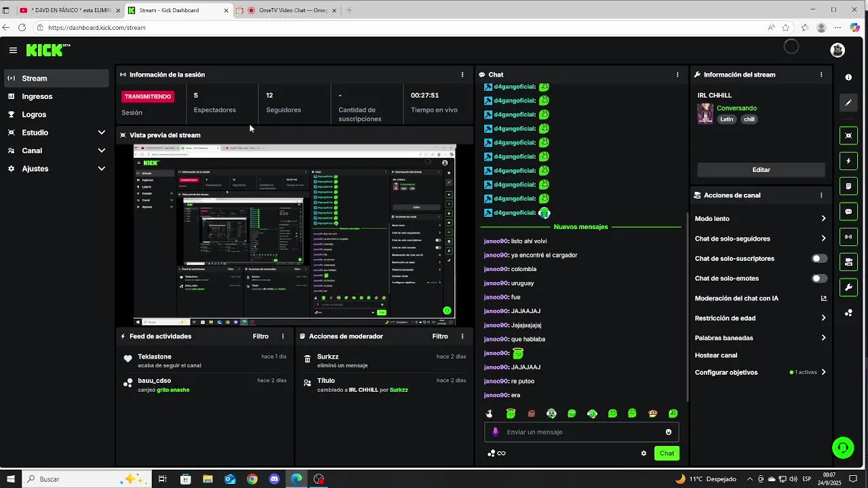Click the Kick logo in the header
The height and width of the screenshot is (488, 868).
click(x=47, y=50)
